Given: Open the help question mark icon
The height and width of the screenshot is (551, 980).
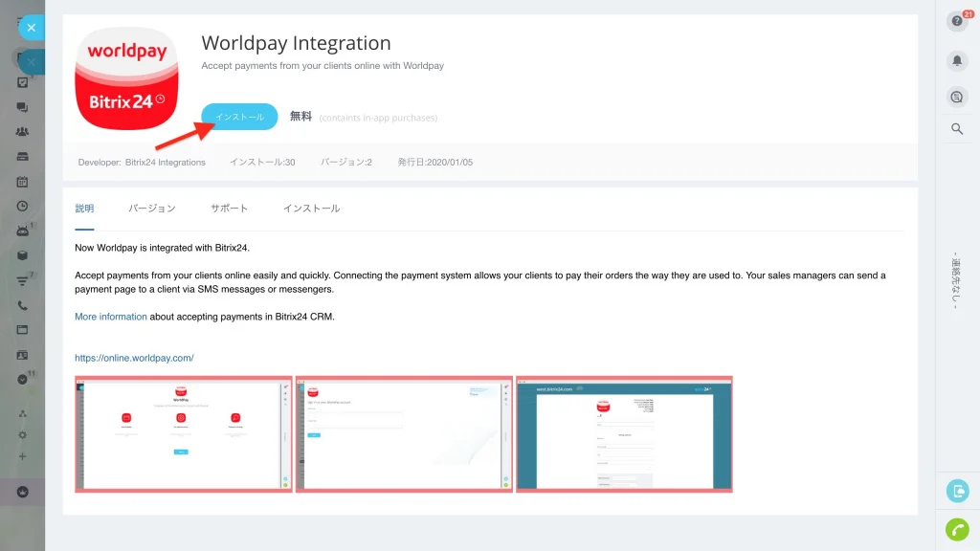Looking at the screenshot, I should coord(957,21).
